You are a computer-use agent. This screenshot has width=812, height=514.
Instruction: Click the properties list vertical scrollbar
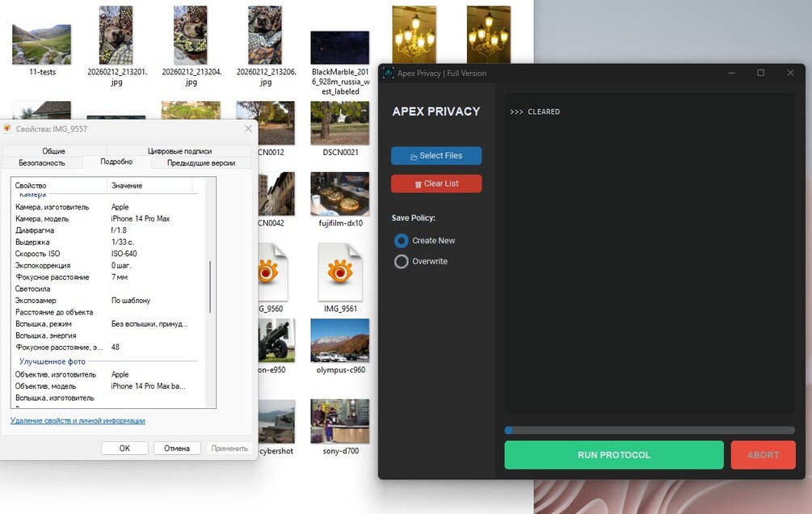point(210,287)
